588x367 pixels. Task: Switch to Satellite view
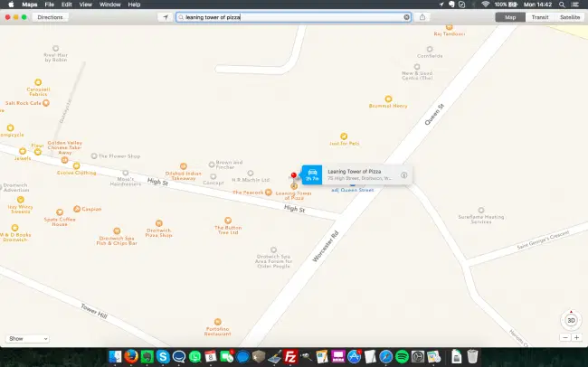570,17
